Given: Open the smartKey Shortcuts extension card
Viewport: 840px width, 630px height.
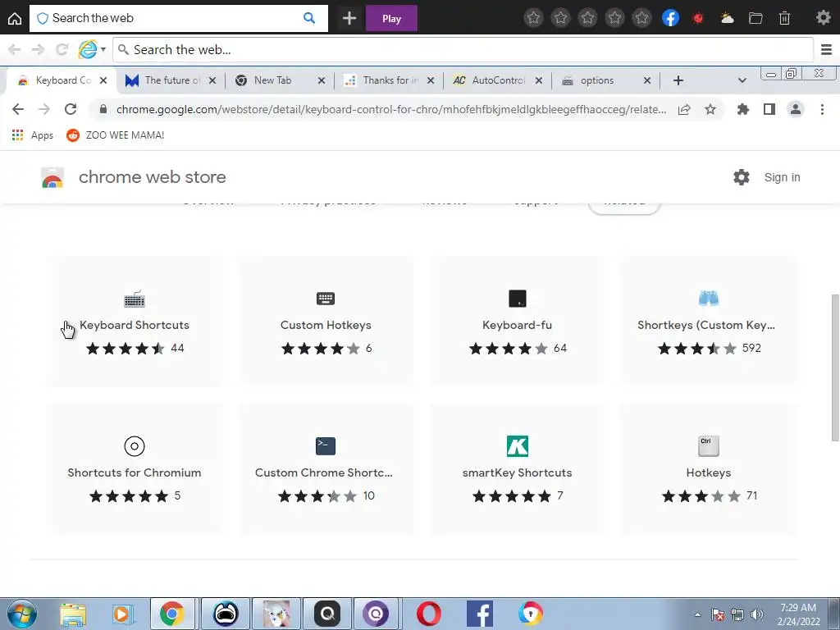Looking at the screenshot, I should point(517,469).
